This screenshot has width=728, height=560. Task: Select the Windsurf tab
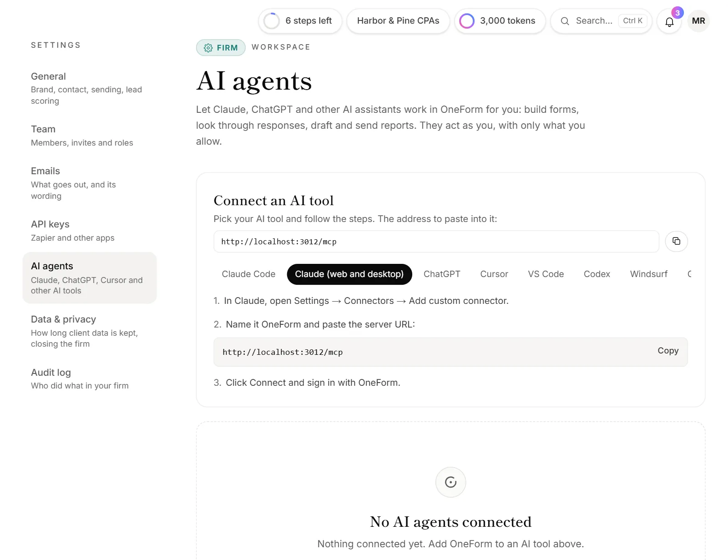(x=648, y=274)
